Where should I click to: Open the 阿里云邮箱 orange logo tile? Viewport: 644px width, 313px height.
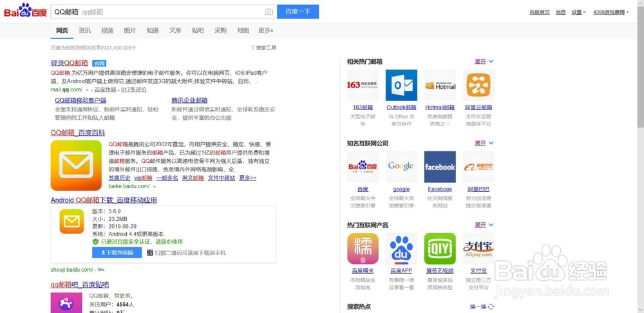(x=478, y=85)
